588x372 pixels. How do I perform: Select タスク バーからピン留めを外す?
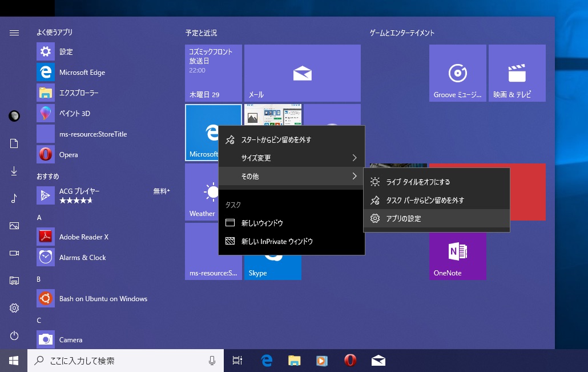(x=437, y=200)
